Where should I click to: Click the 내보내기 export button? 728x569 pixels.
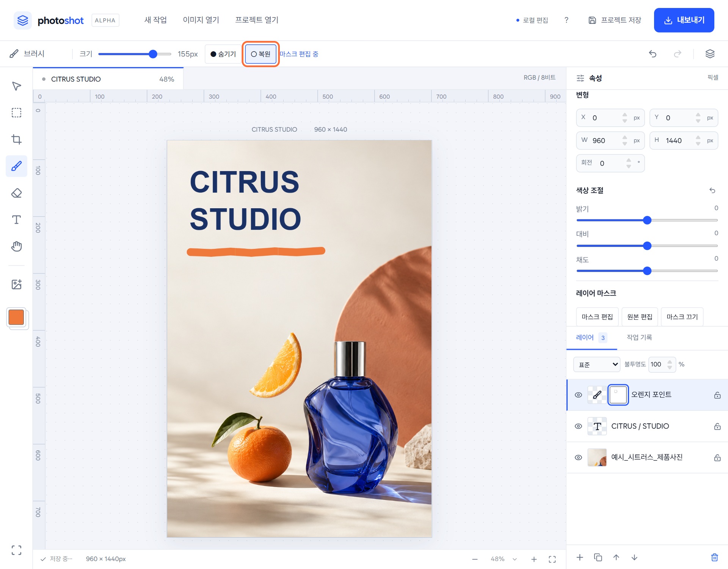684,20
